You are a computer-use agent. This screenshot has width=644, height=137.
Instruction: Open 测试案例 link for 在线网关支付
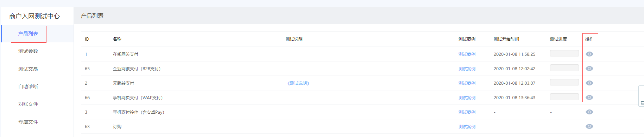[467, 54]
